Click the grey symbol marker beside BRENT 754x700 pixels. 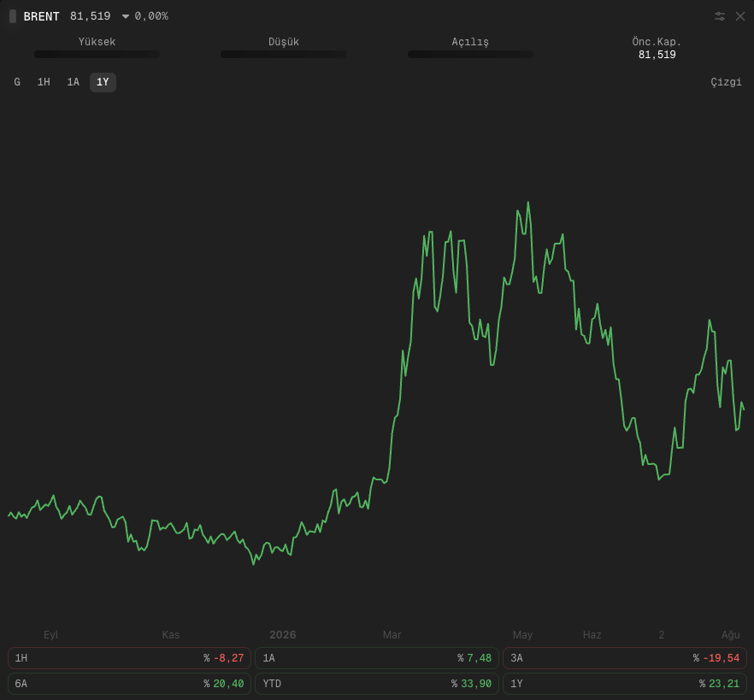pos(13,16)
